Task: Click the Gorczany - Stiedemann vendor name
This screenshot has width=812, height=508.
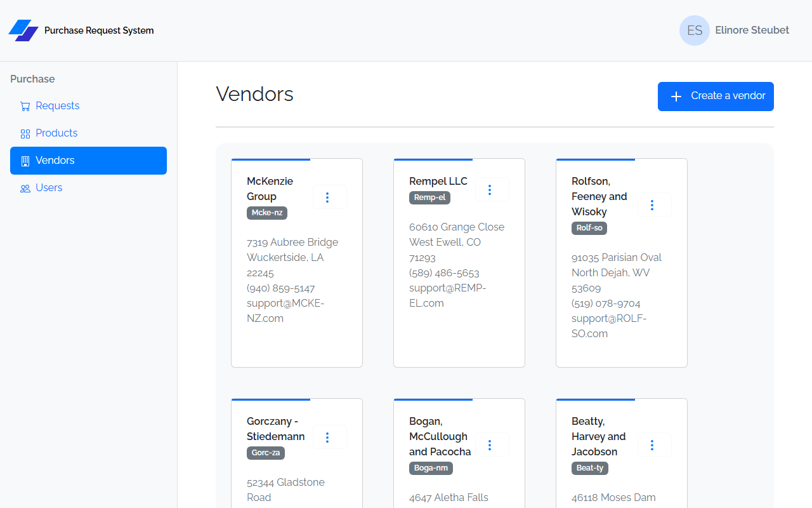Action: [276, 429]
